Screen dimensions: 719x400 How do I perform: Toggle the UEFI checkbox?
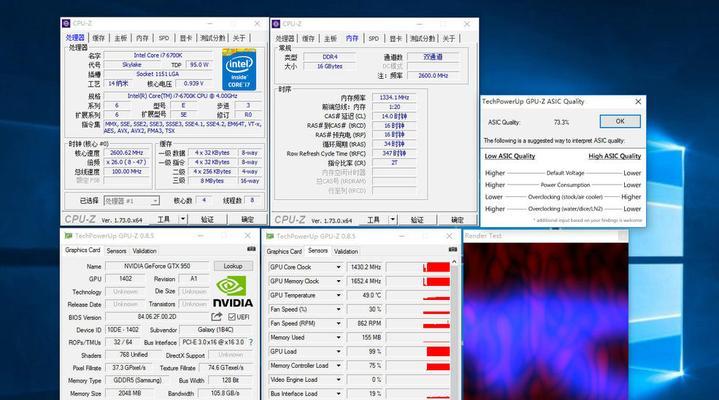pyautogui.click(x=232, y=317)
